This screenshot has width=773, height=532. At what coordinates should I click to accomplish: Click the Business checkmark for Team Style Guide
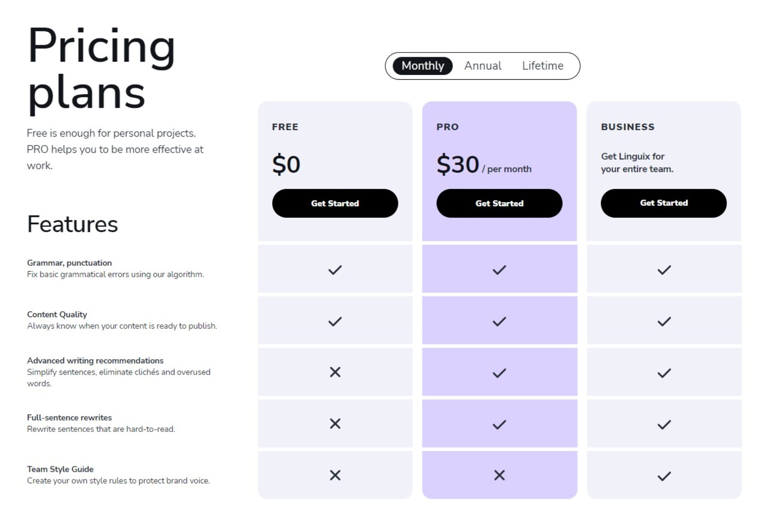[x=664, y=476]
